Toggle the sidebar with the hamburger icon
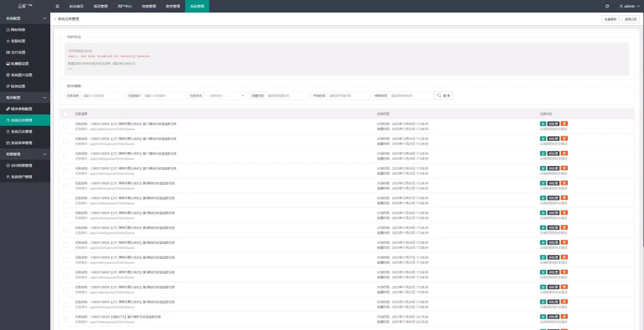The image size is (644, 330). click(x=57, y=6)
